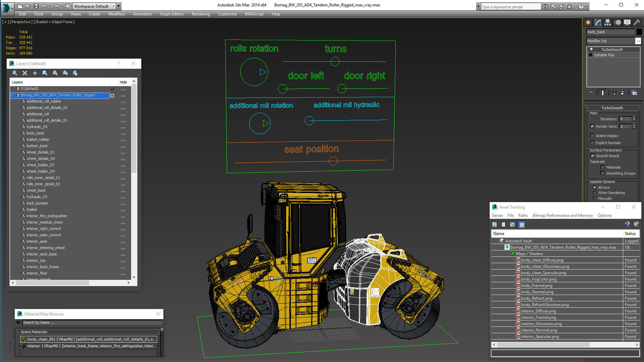
Task: Click the Subscription Center key icon
Action: pos(553,6)
